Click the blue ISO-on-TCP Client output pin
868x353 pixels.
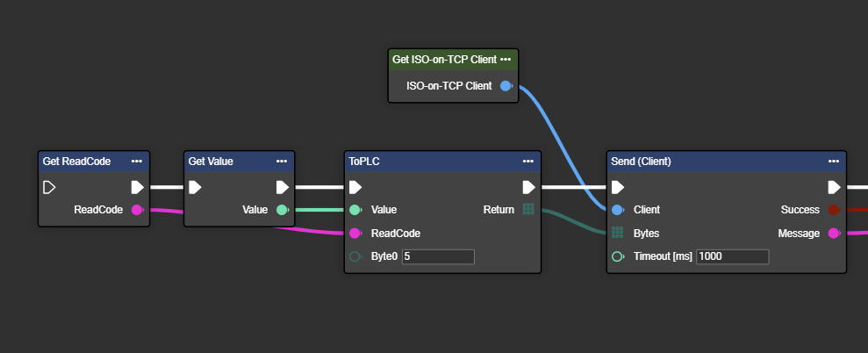coord(506,86)
